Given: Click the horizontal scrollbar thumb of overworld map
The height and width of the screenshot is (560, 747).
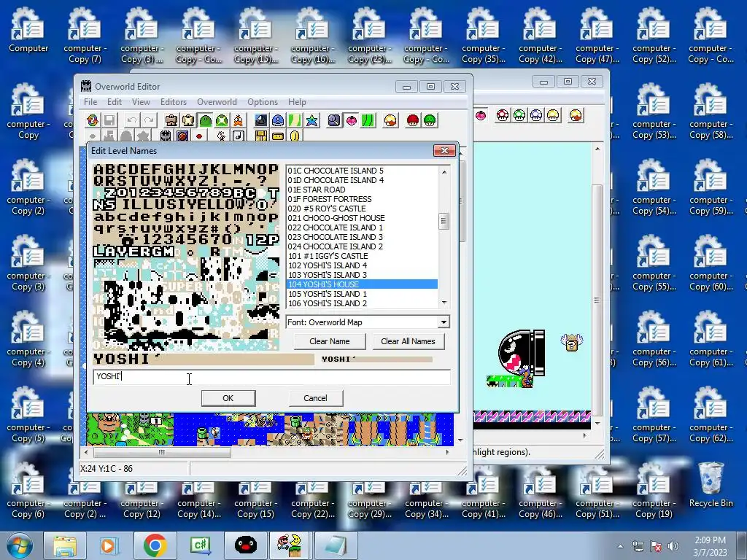Looking at the screenshot, I should point(162,452).
